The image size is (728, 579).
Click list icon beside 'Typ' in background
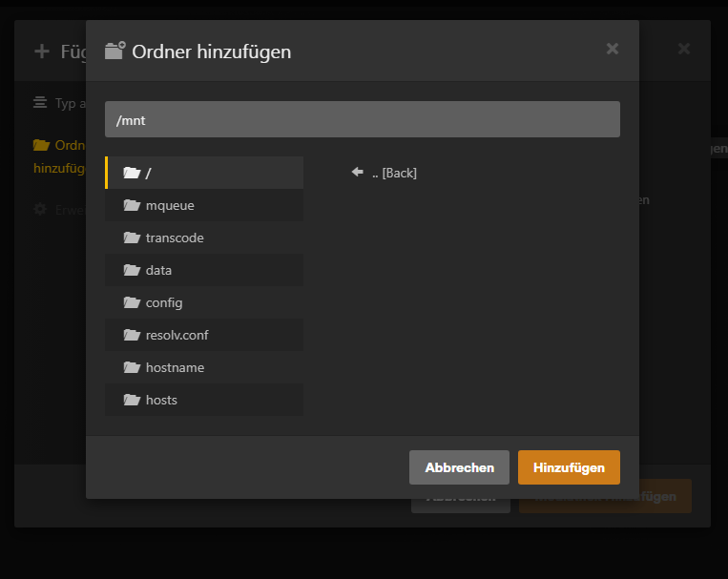[x=40, y=103]
